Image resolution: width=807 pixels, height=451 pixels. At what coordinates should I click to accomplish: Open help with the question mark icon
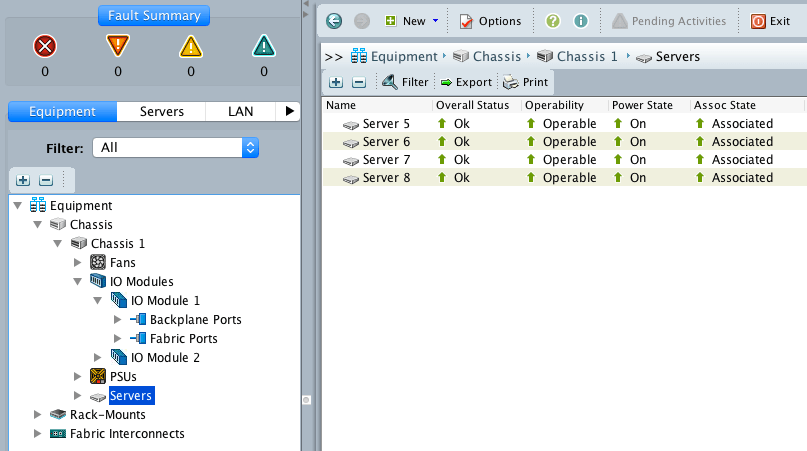coord(553,21)
